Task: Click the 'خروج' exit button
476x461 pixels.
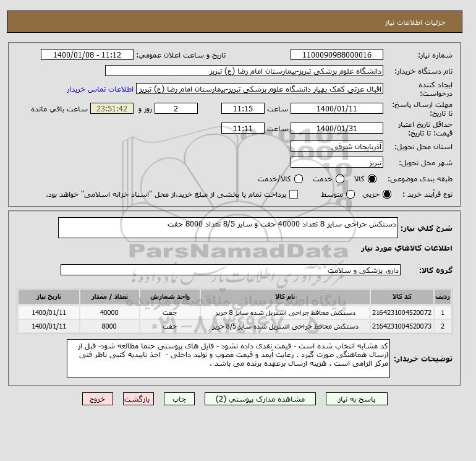Action: 98,399
